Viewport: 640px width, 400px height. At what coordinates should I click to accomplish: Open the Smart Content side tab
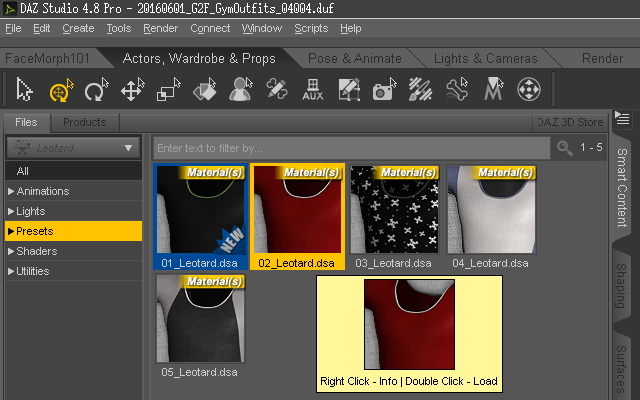[x=622, y=187]
